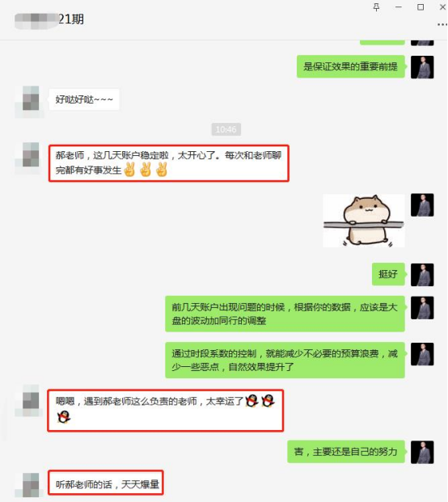The image size is (448, 502).
Task: Click sender avatar beside hamster sticker
Action: (x=422, y=205)
